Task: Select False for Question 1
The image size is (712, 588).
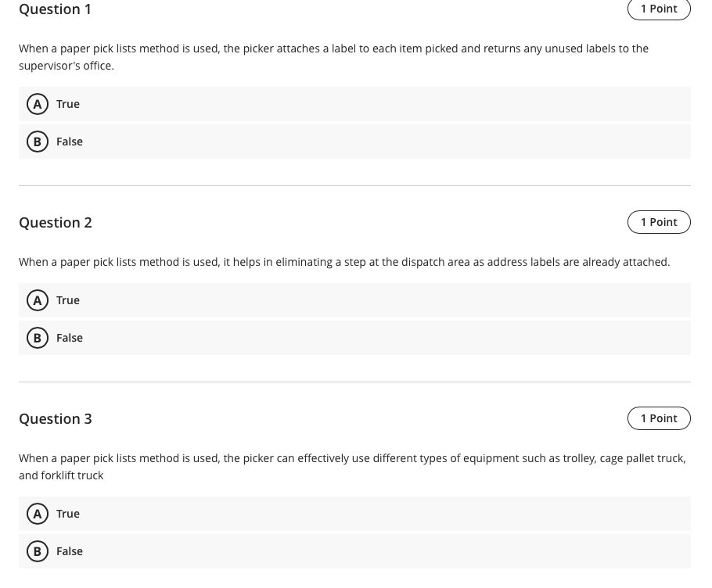Action: [x=69, y=142]
